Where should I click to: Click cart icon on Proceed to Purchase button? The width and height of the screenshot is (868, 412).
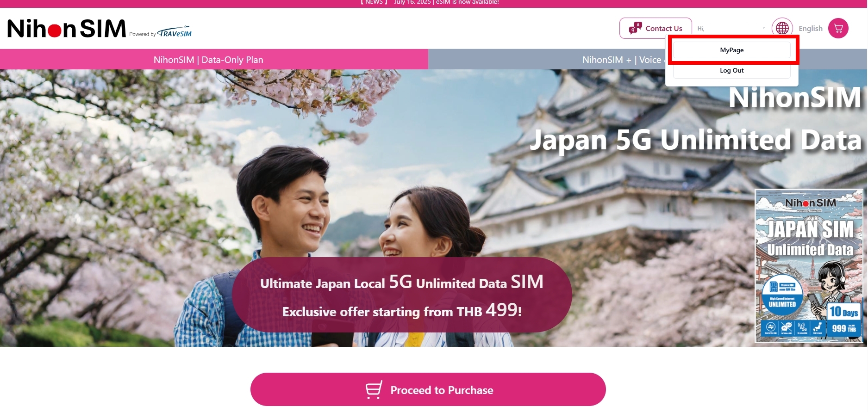coord(374,389)
